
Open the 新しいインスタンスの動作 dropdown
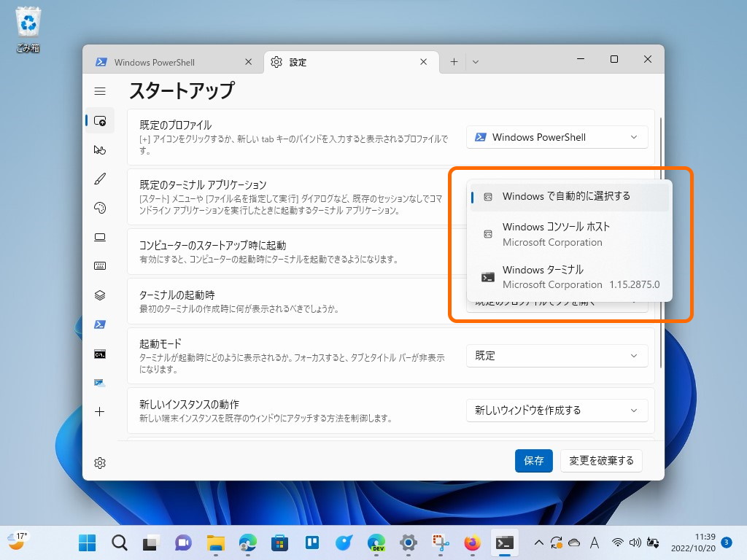[x=557, y=411]
